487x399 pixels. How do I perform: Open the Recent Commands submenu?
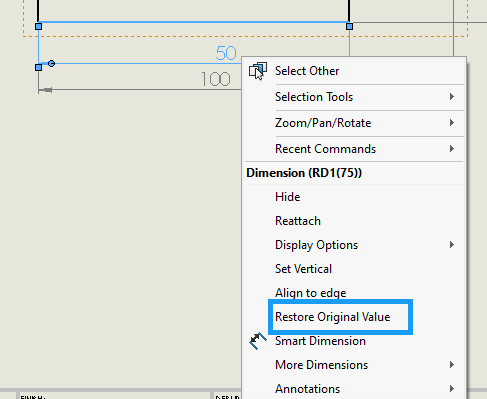[354, 149]
